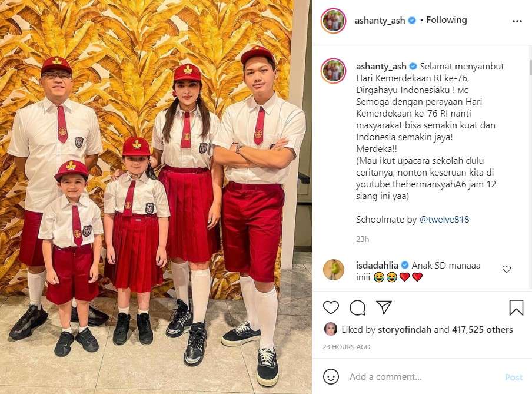Click comments panel scrollbar

pyautogui.click(x=530, y=68)
